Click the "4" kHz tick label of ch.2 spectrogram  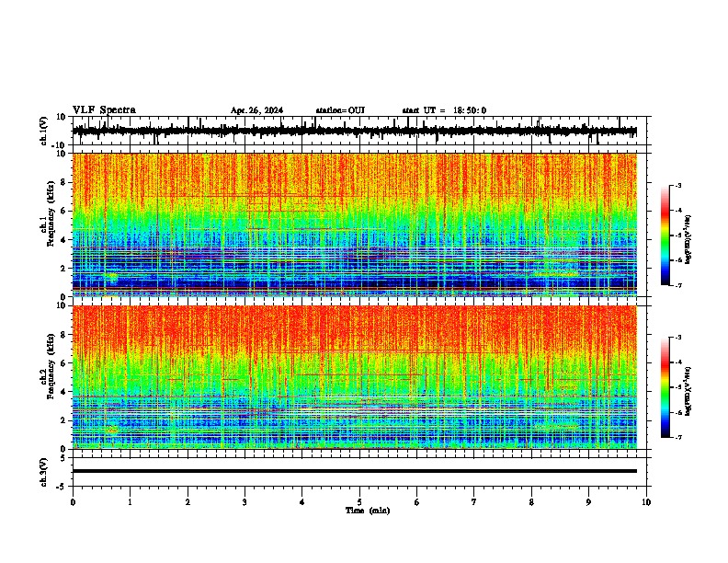(x=63, y=392)
